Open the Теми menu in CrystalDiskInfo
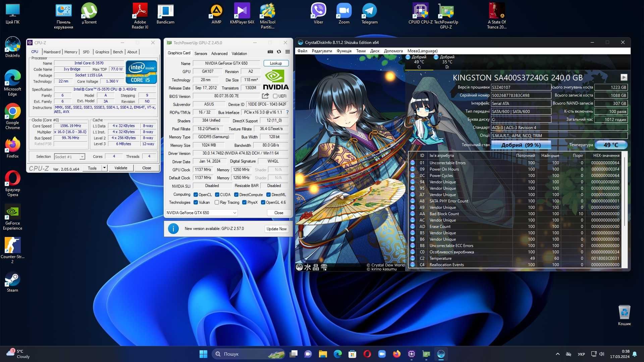Viewport: 644px width, 362px height. tap(361, 51)
